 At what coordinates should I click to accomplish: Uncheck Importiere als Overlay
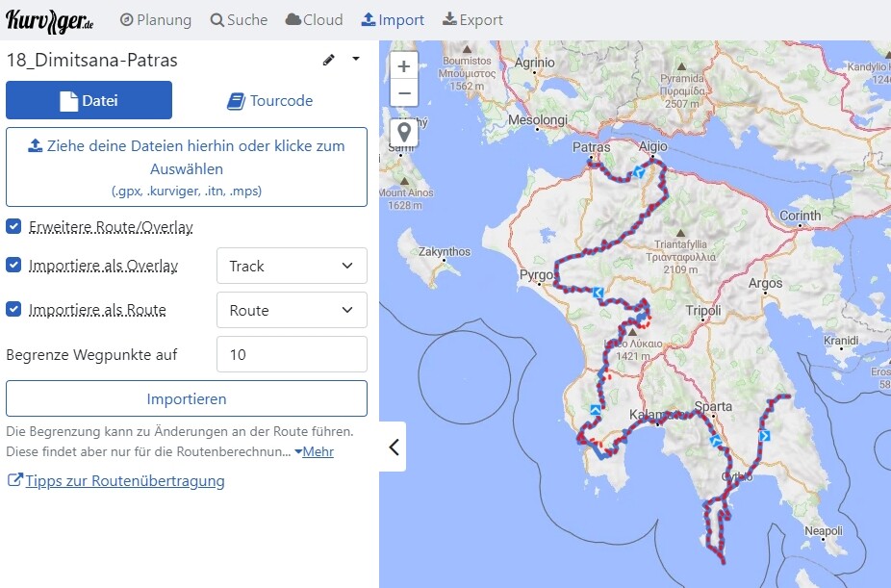[x=13, y=265]
